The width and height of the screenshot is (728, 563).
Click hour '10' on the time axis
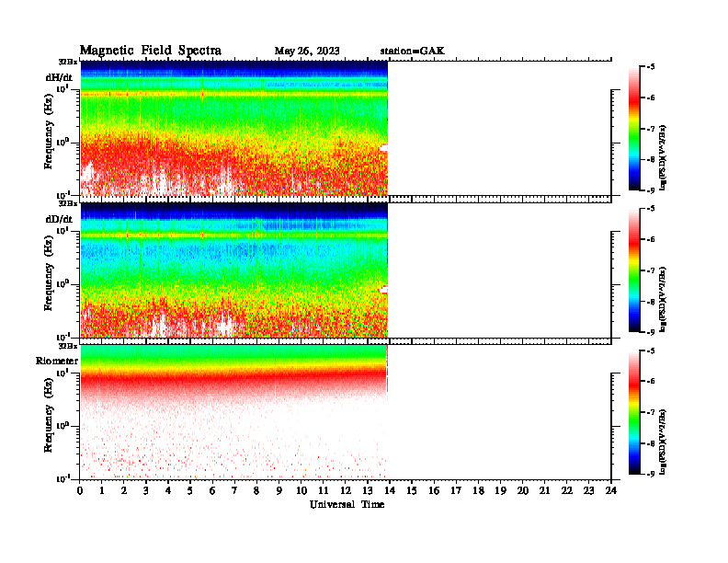301,491
